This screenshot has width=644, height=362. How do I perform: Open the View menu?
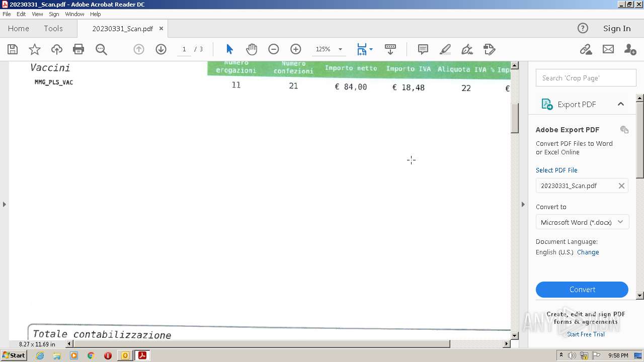click(37, 14)
